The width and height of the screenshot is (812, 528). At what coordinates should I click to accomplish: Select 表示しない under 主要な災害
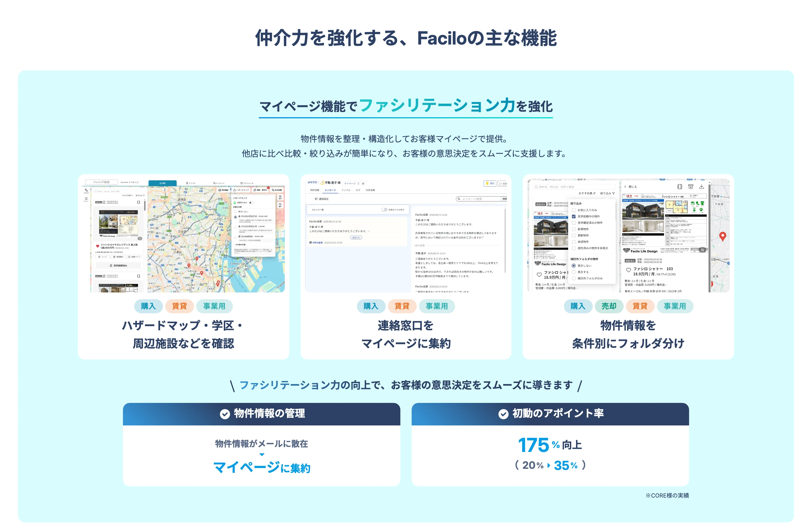[x=235, y=212]
